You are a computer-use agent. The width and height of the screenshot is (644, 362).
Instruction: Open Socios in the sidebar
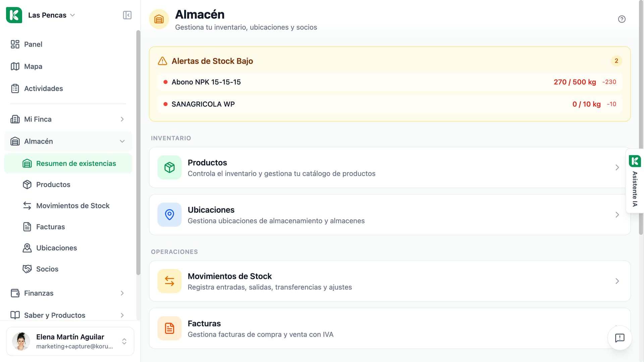point(68,269)
